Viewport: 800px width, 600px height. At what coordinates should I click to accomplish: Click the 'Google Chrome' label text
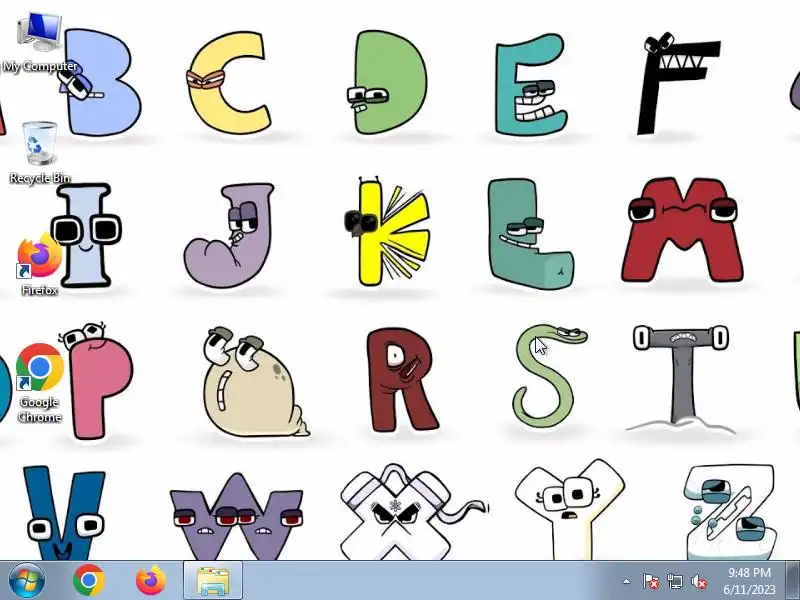[x=39, y=410]
